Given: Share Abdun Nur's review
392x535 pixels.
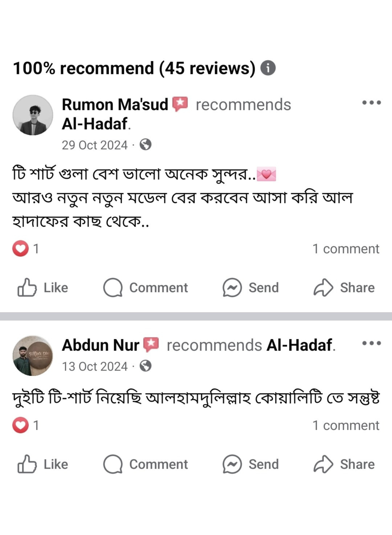Looking at the screenshot, I should pyautogui.click(x=344, y=464).
